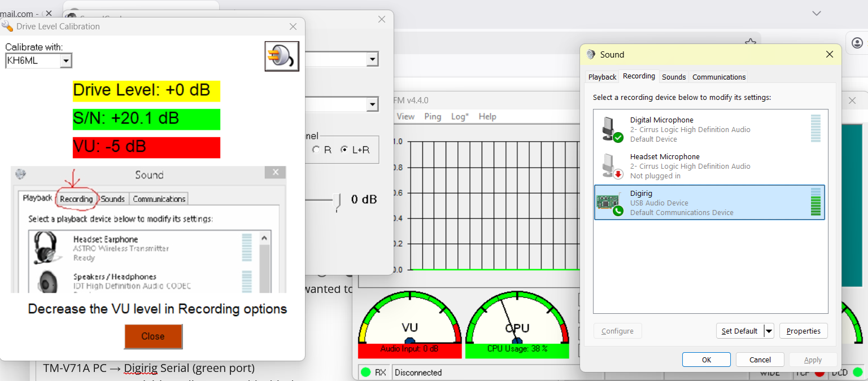Select the L+R channel radio button
The image size is (868, 381).
(x=344, y=150)
